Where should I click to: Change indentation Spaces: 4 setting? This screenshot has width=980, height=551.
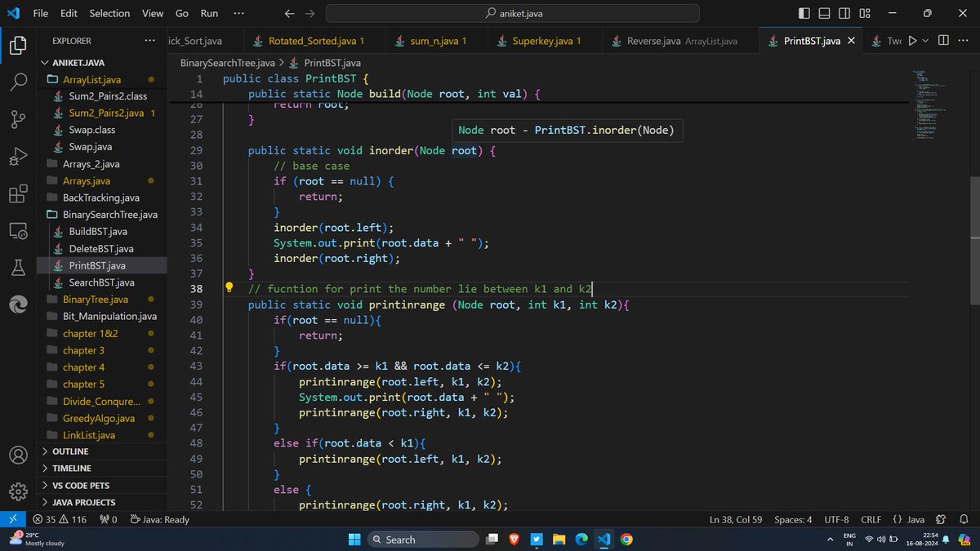(x=793, y=519)
